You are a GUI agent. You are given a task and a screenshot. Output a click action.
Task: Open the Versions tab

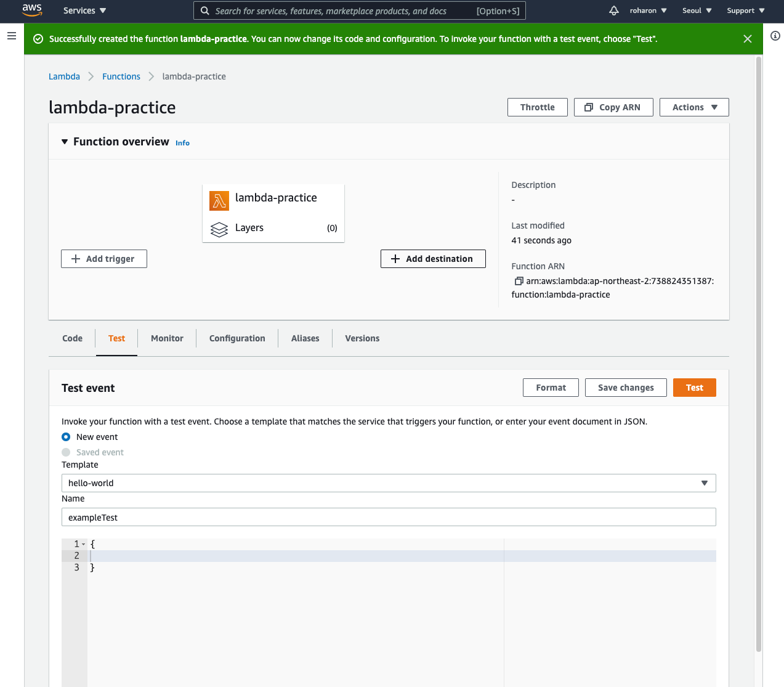coord(362,338)
